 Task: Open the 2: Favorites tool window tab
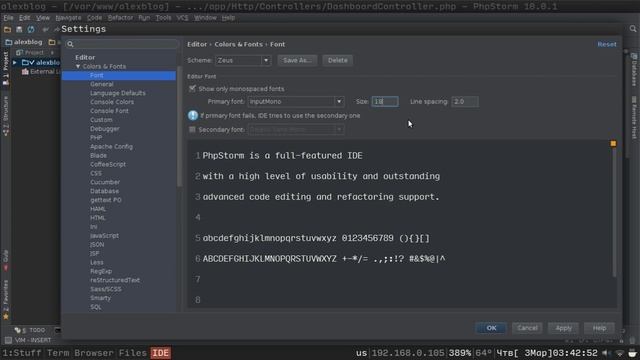(x=6, y=300)
